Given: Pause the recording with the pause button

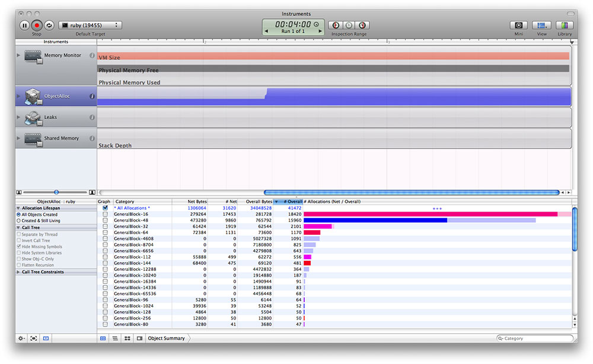Looking at the screenshot, I should tap(24, 25).
